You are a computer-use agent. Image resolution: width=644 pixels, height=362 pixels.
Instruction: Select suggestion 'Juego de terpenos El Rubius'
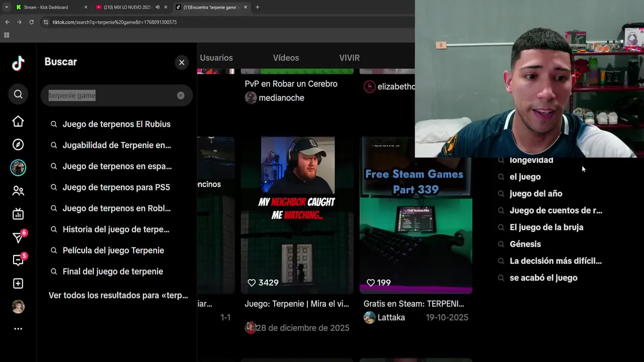click(x=117, y=124)
